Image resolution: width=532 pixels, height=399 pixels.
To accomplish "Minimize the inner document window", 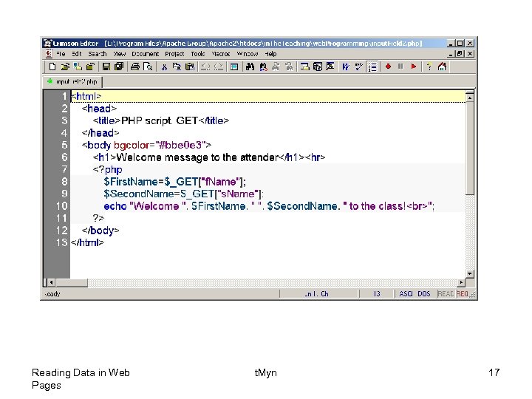I will pyautogui.click(x=451, y=54).
